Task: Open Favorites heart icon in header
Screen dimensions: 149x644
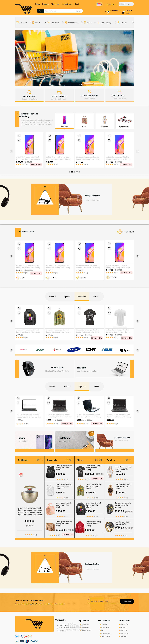Action: 107,12
